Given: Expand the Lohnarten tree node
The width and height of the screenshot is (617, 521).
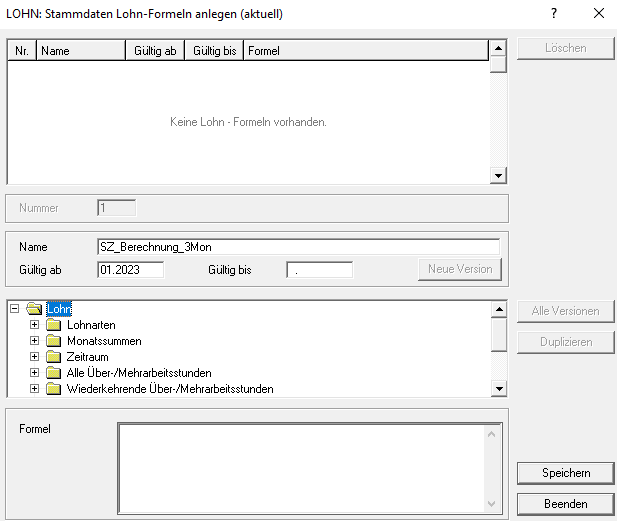Looking at the screenshot, I should point(35,325).
